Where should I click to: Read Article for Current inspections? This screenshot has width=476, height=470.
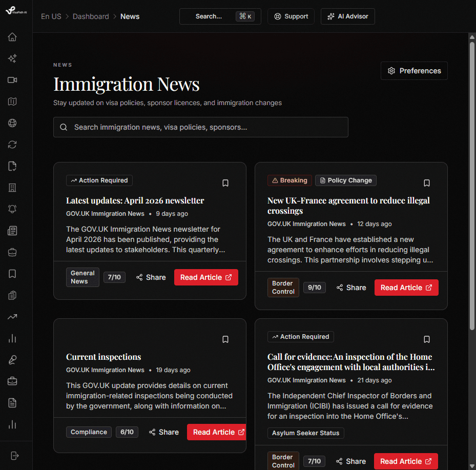click(216, 432)
